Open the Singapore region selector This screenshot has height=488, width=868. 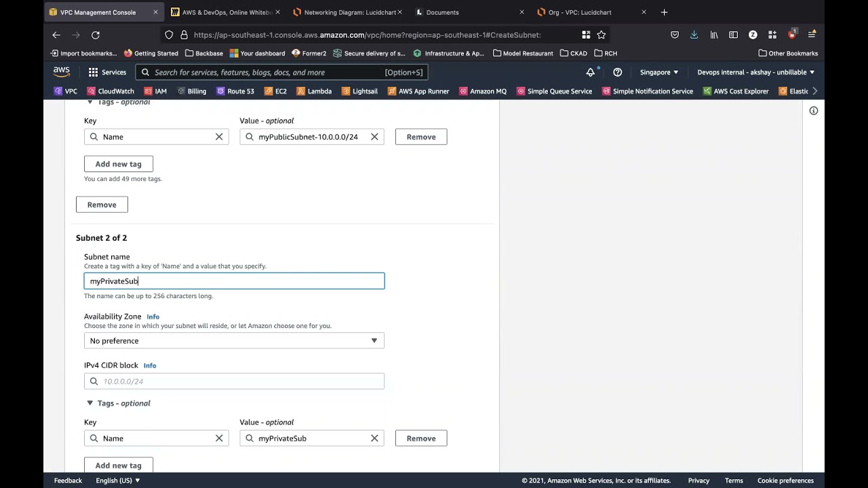click(659, 72)
